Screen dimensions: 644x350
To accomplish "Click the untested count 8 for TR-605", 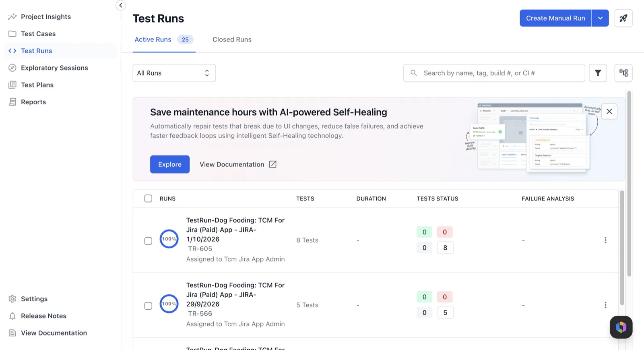I will pyautogui.click(x=445, y=248).
